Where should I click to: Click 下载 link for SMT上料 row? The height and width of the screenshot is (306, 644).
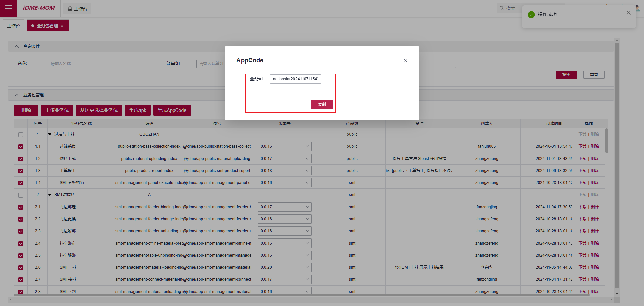[582, 267]
